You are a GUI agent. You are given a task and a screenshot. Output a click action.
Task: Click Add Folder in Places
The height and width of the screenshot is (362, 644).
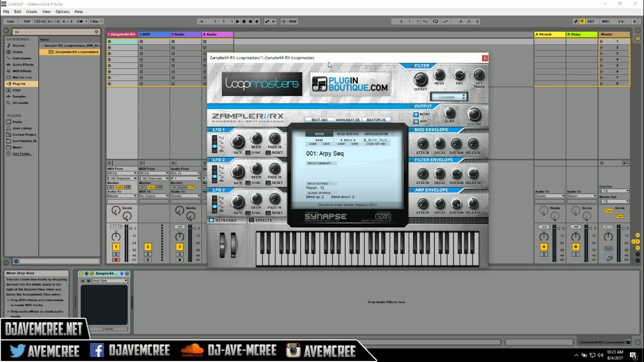(22, 154)
